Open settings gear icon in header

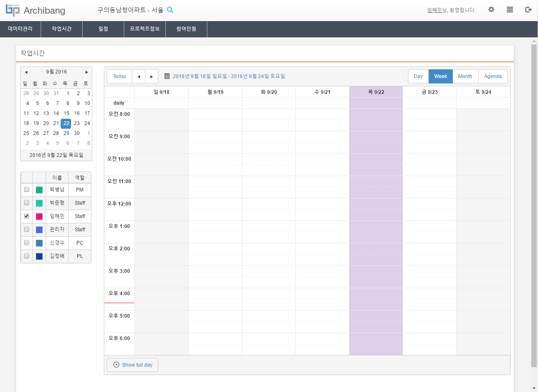(x=491, y=10)
